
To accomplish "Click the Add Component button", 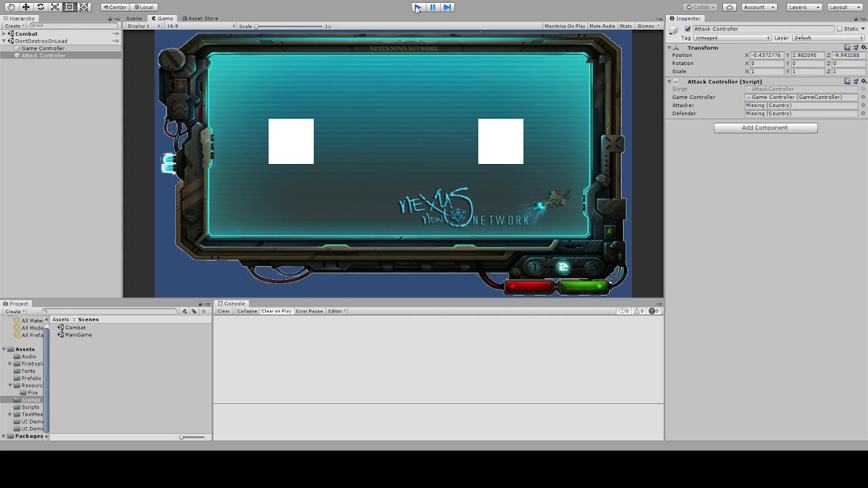I will (x=765, y=127).
